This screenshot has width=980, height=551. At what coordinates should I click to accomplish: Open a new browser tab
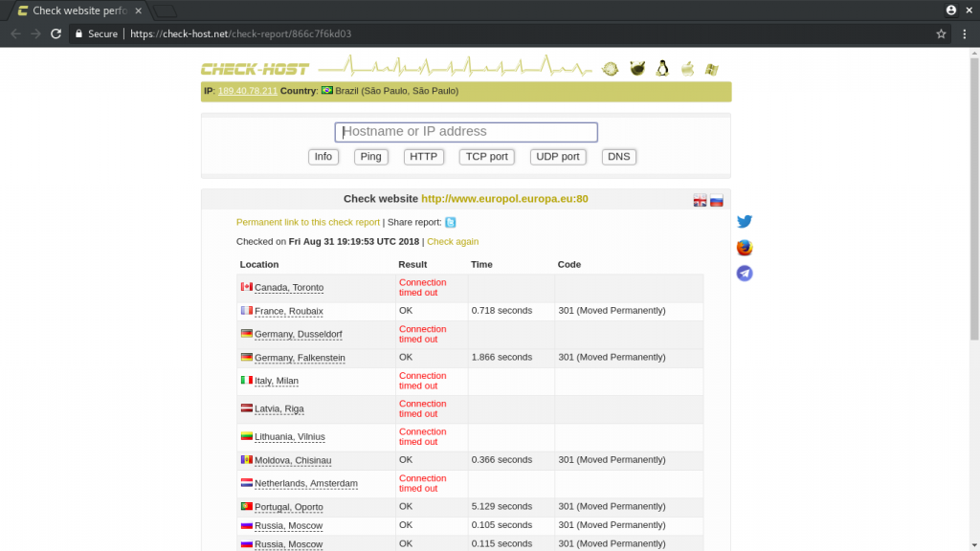click(165, 11)
